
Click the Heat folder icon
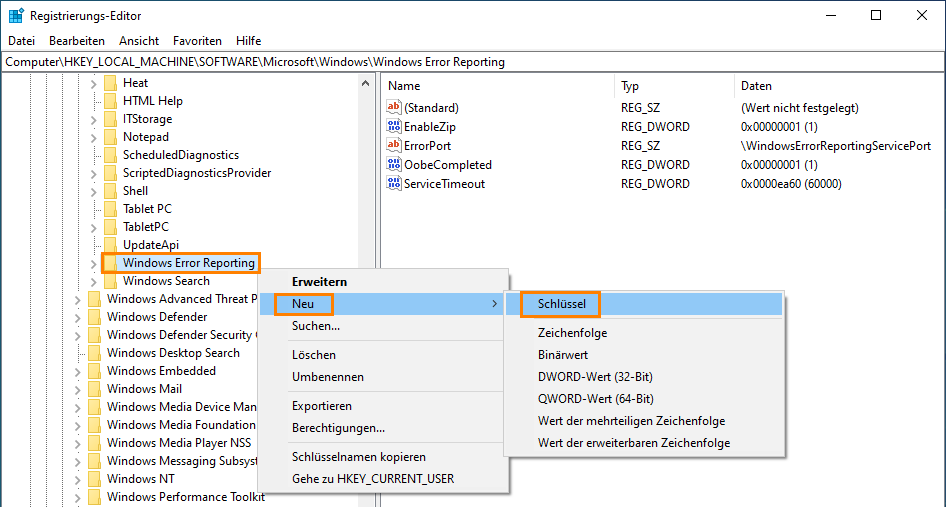click(x=110, y=83)
